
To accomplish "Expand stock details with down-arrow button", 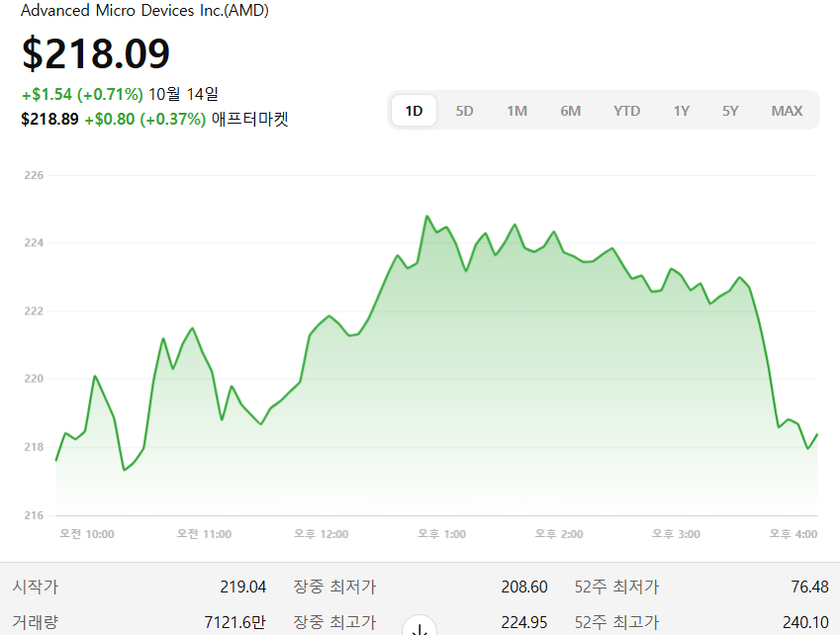I will coord(419,627).
